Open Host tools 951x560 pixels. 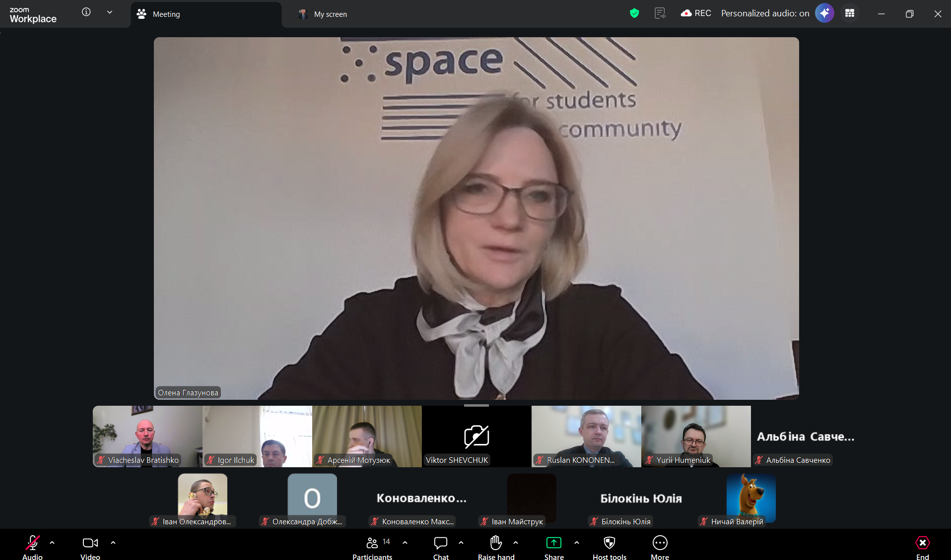pyautogui.click(x=610, y=547)
